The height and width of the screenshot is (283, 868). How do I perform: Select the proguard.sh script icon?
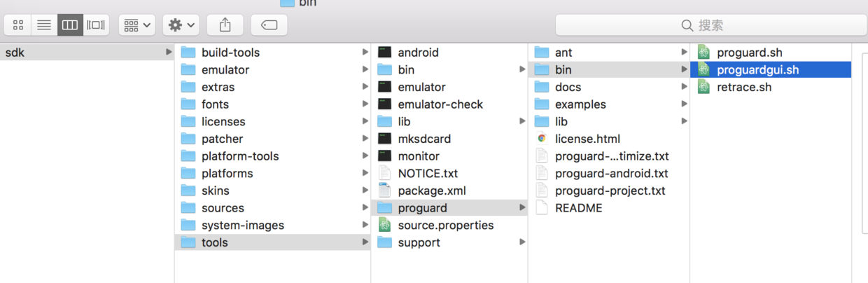point(703,53)
